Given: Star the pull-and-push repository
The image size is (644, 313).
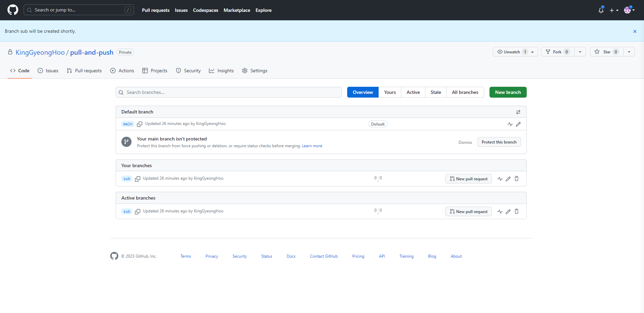Looking at the screenshot, I should [607, 52].
